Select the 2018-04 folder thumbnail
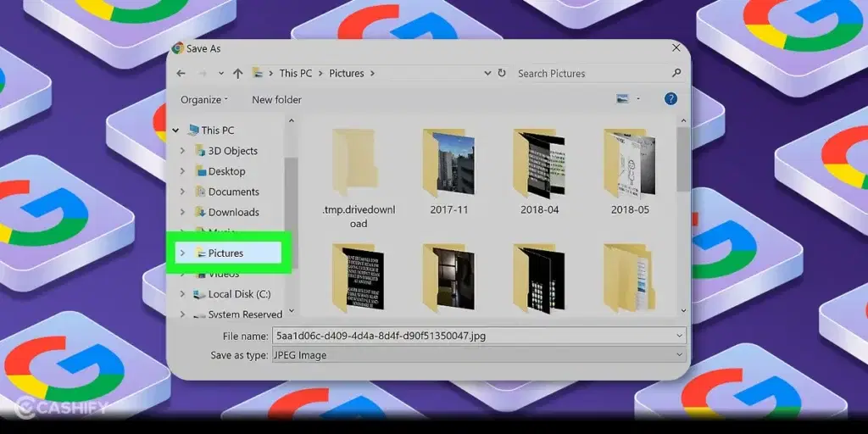Image resolution: width=868 pixels, height=434 pixels. coord(538,164)
